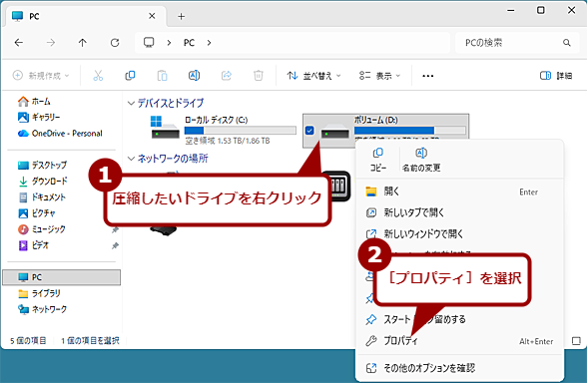Add a new tab
Screen dimensions: 588x384
(x=181, y=16)
